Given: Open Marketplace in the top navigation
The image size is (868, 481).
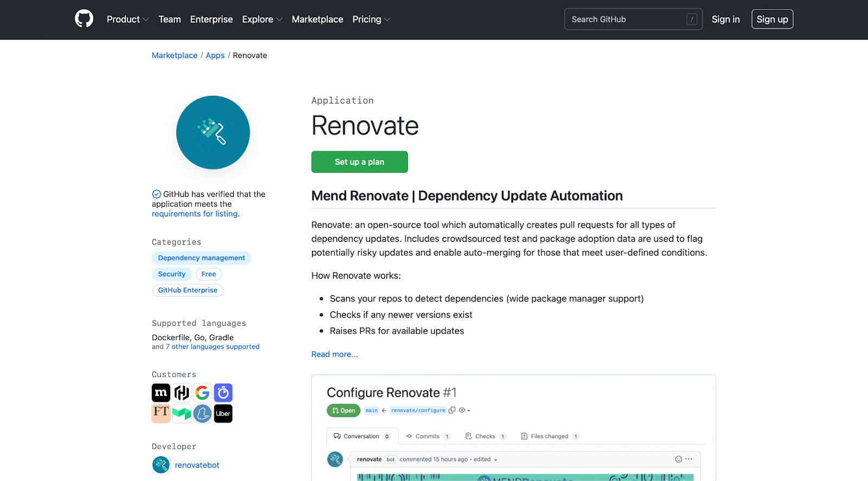Looking at the screenshot, I should pyautogui.click(x=317, y=20).
